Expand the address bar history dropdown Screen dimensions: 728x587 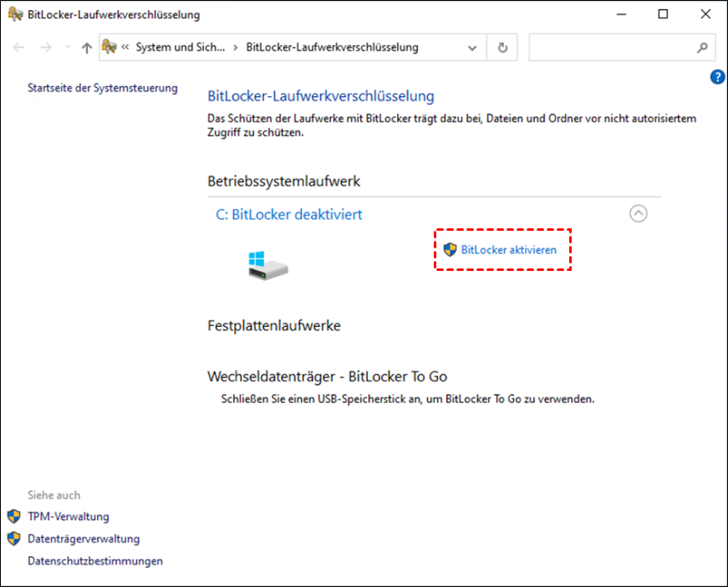click(472, 48)
